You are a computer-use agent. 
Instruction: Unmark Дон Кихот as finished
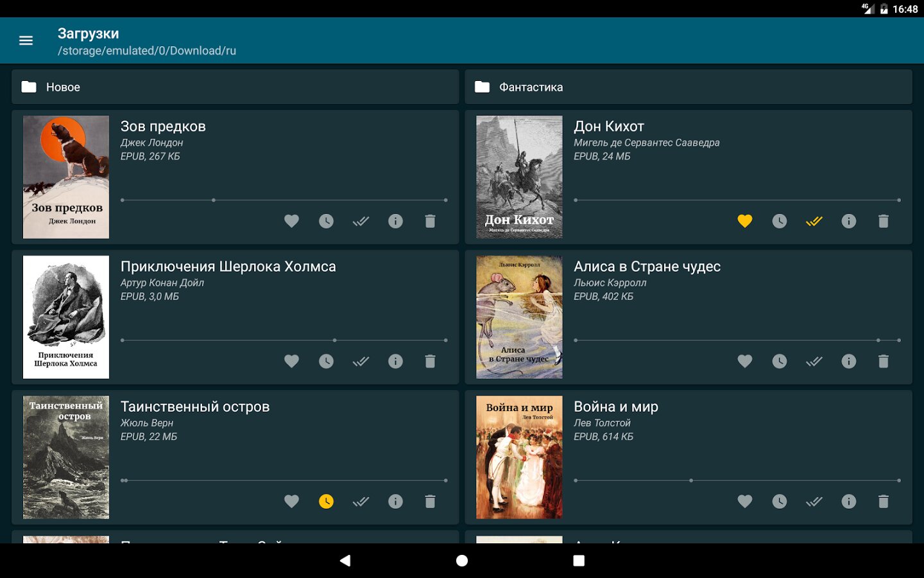(814, 221)
